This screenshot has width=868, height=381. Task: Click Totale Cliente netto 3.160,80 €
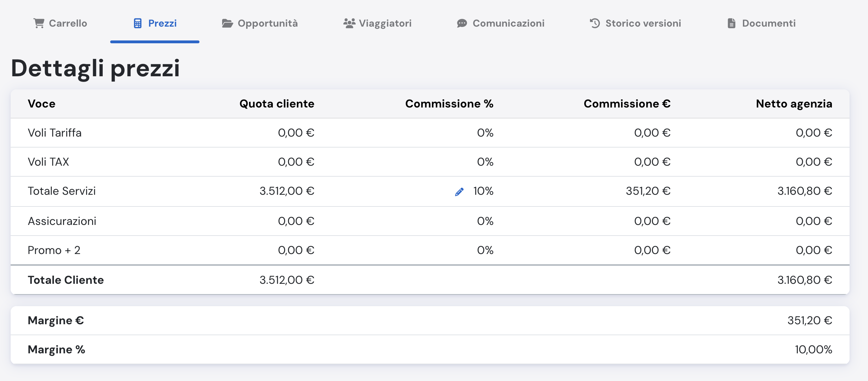(805, 280)
